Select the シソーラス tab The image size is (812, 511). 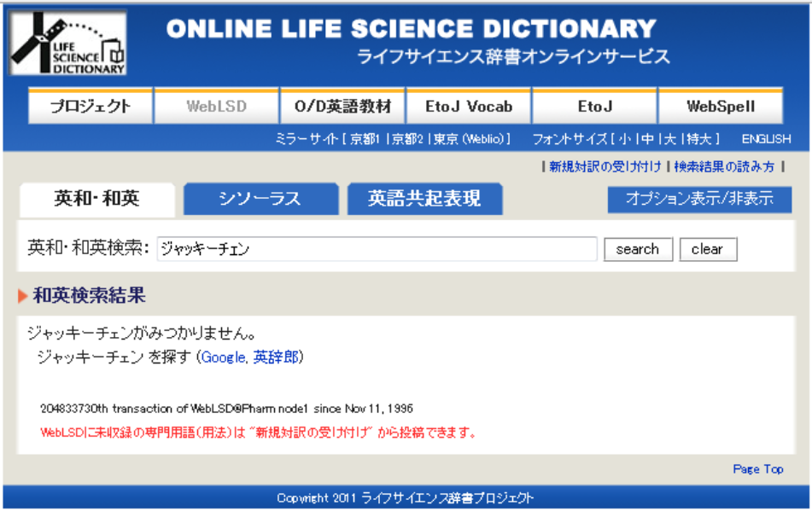[x=260, y=199]
